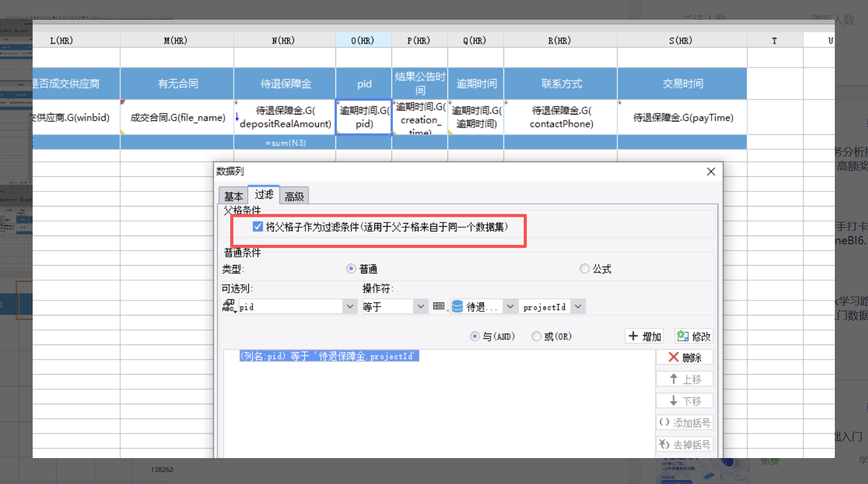Click the 添加括号 button
Image resolution: width=868 pixels, height=484 pixels.
684,423
